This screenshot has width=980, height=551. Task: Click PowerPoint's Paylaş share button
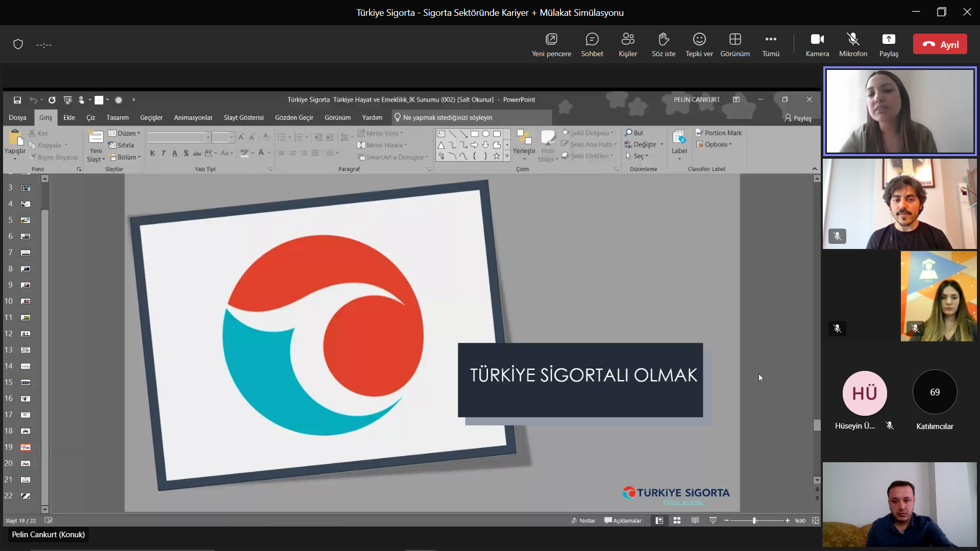pyautogui.click(x=798, y=118)
